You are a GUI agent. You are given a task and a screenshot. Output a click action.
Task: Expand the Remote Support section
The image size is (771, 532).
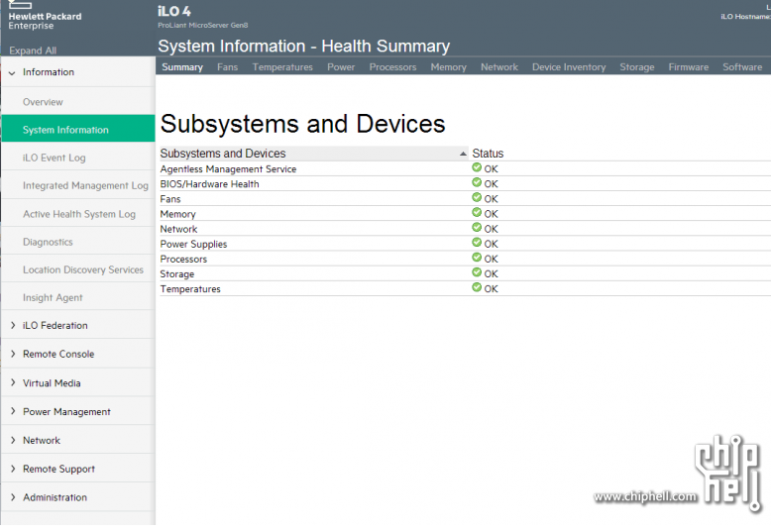(x=13, y=469)
